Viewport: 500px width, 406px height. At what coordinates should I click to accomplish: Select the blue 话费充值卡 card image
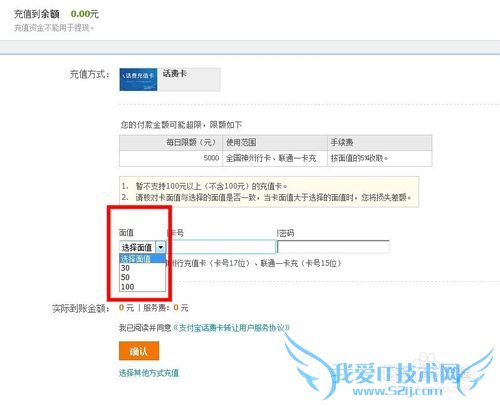point(138,79)
